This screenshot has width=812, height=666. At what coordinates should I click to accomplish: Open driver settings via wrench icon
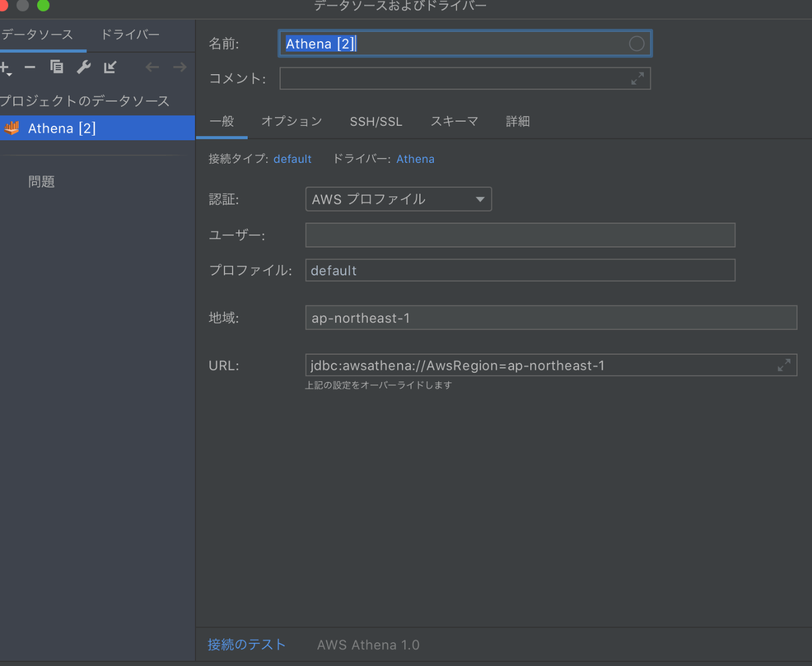pos(84,67)
